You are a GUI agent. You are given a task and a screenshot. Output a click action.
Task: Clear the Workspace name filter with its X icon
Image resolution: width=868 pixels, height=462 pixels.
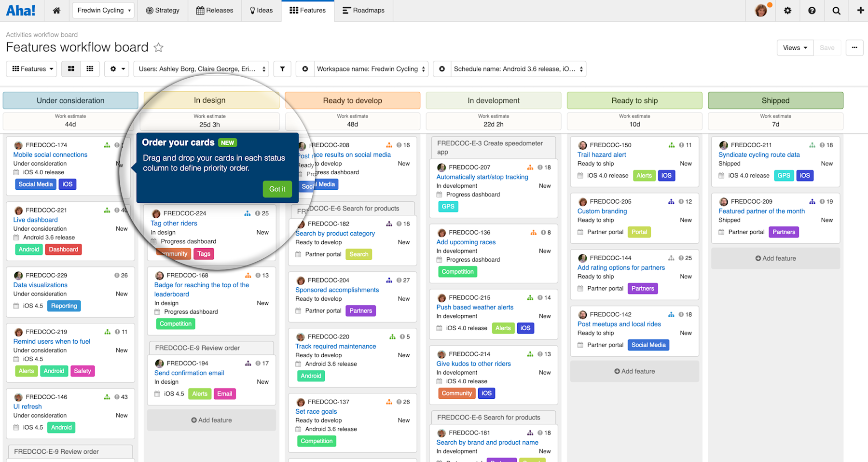305,69
